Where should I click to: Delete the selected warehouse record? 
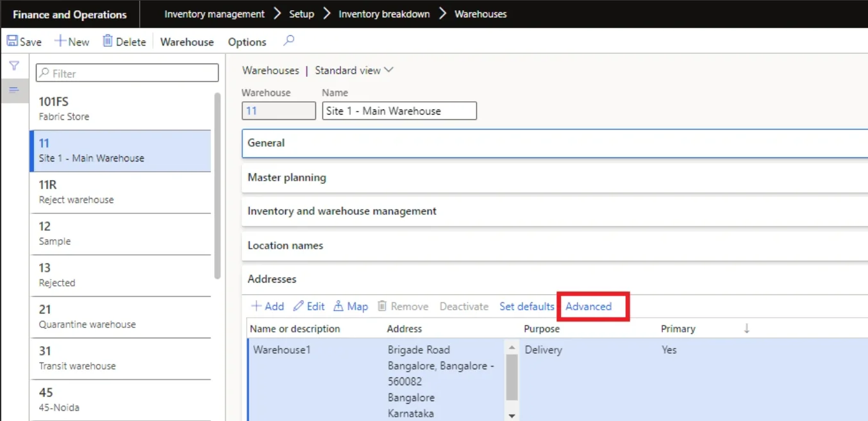coord(124,42)
